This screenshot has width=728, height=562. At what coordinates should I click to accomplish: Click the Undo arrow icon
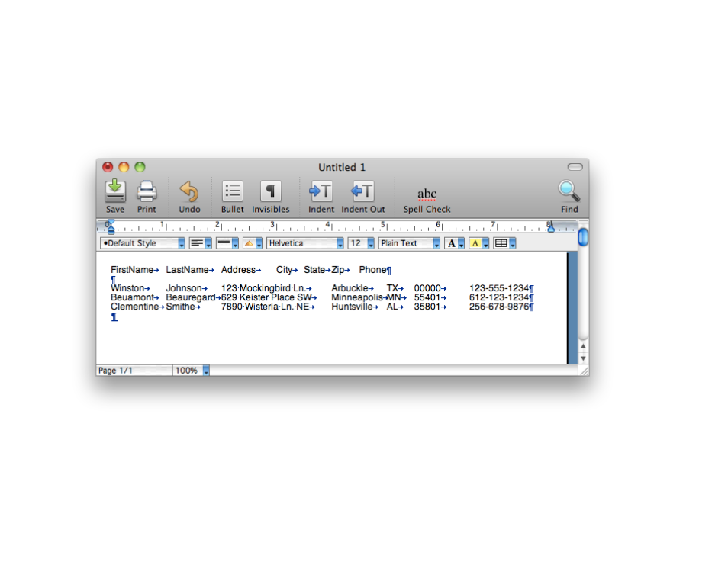click(189, 191)
